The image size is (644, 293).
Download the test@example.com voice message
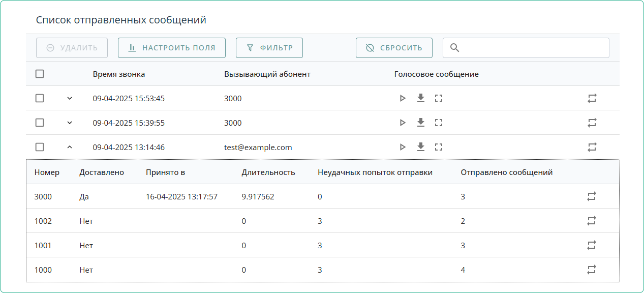coord(420,147)
